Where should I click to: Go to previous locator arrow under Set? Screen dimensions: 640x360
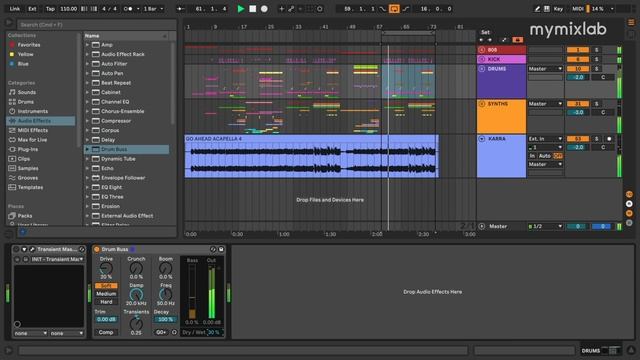click(481, 40)
